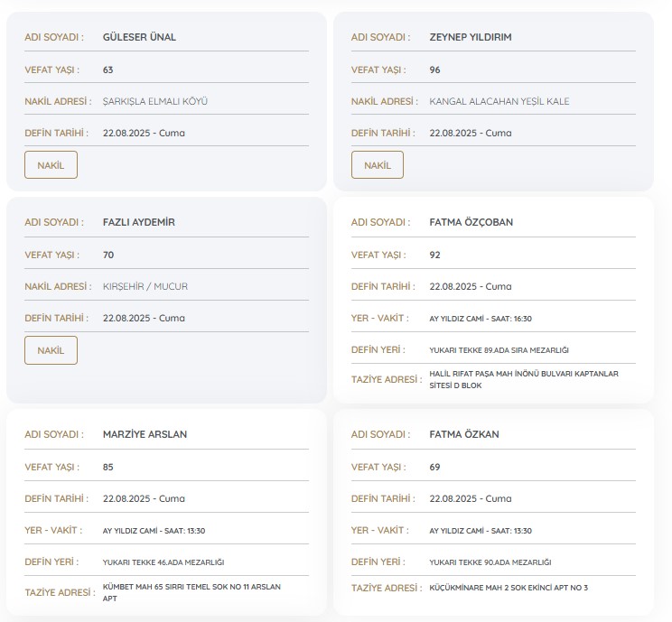The width and height of the screenshot is (672, 622).
Task: Click the name Fatma Özkan
Action: point(464,434)
